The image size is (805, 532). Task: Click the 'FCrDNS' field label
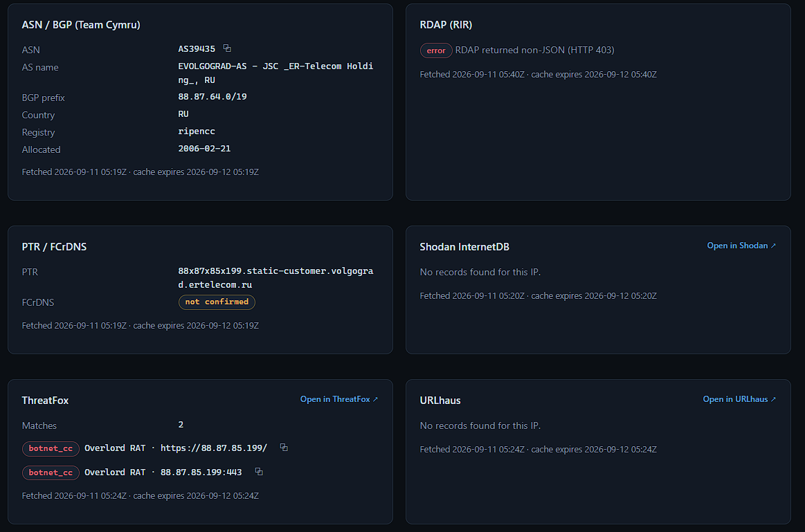tap(38, 302)
